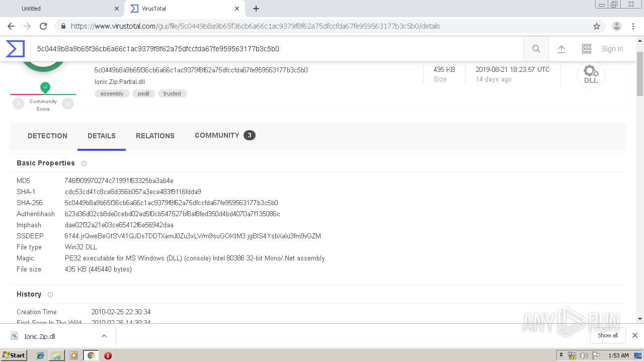This screenshot has width=644, height=362.
Task: Open a new browser tab
Action: 256,9
